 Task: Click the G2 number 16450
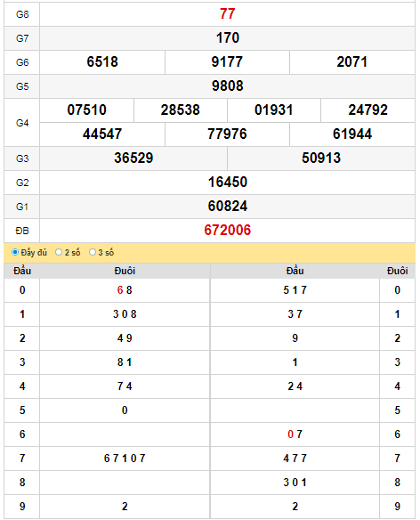tap(228, 182)
